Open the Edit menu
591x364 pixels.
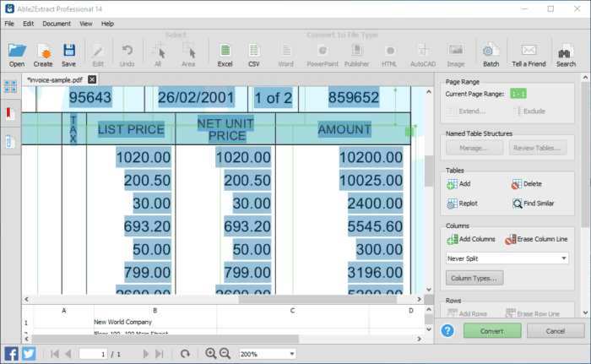click(28, 24)
